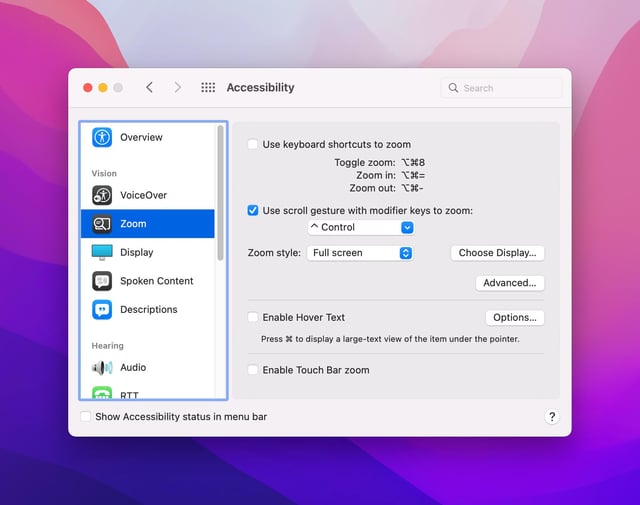Click the Vision section header
640x505 pixels.
pos(104,174)
